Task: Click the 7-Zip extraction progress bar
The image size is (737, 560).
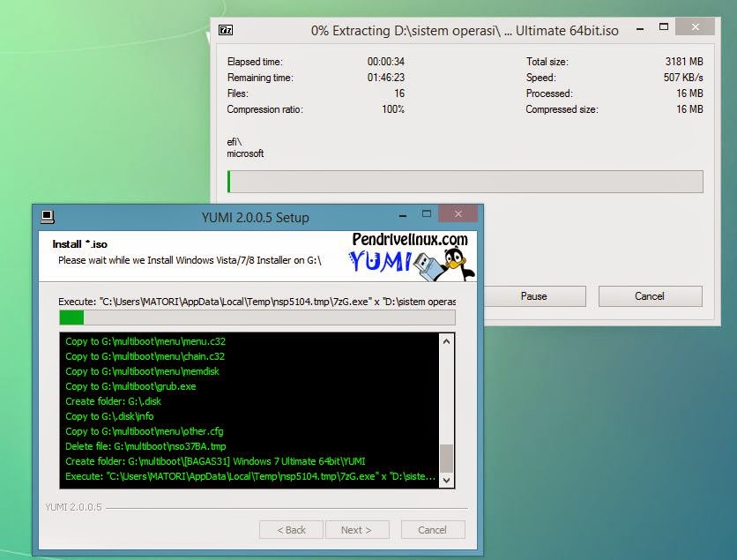Action: coord(465,182)
